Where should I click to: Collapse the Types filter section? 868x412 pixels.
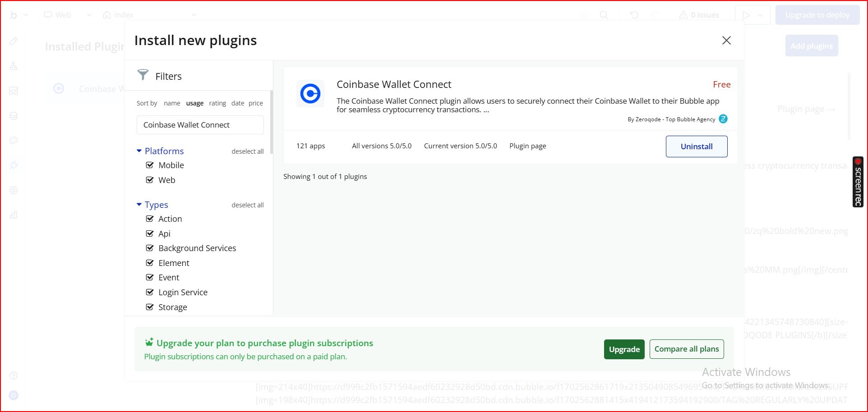click(139, 205)
